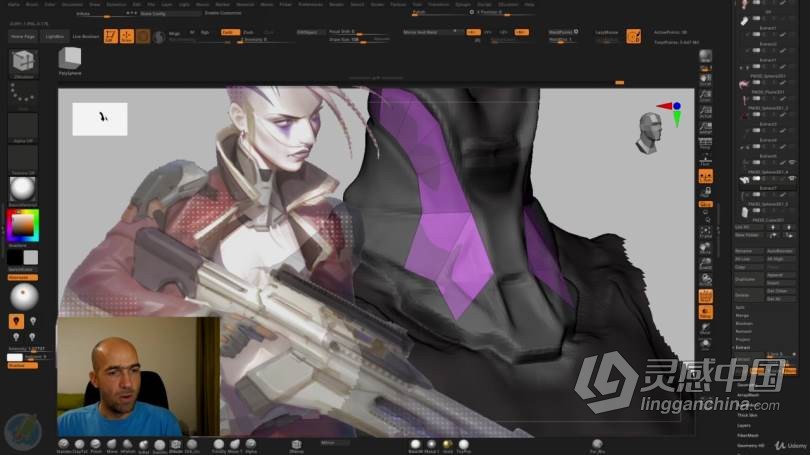
Task: Adjust the Focal Shift slider
Action: coord(359,32)
